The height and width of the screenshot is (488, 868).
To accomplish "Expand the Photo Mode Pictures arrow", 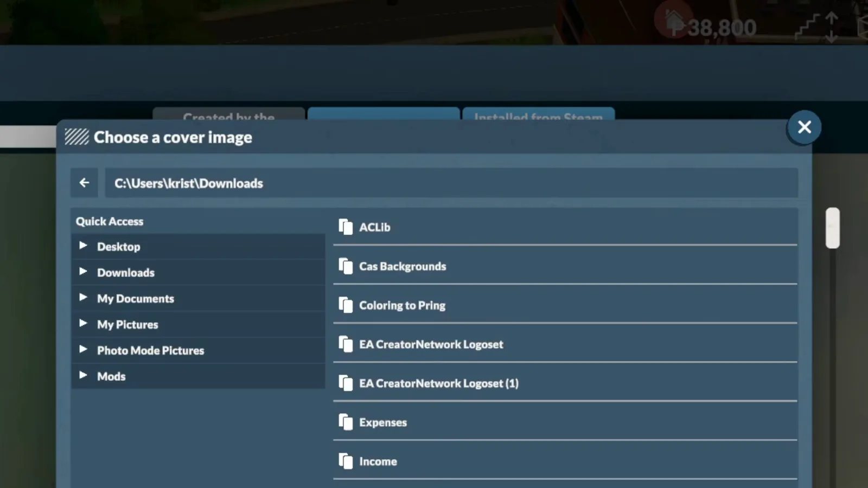I will pyautogui.click(x=83, y=349).
